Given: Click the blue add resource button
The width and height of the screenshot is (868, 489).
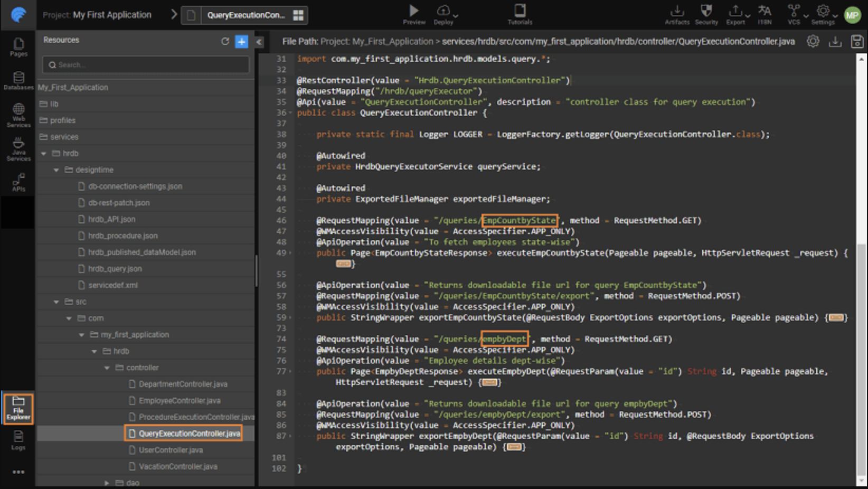Looking at the screenshot, I should pyautogui.click(x=241, y=41).
